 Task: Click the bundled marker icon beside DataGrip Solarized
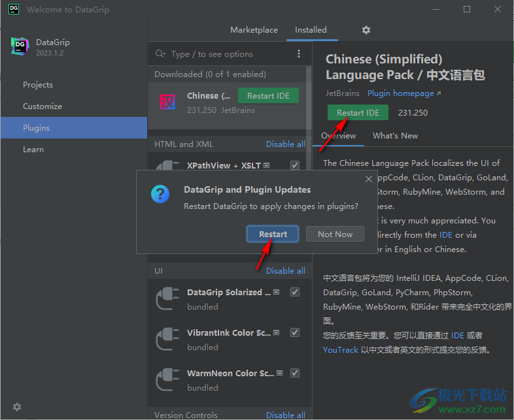277,292
